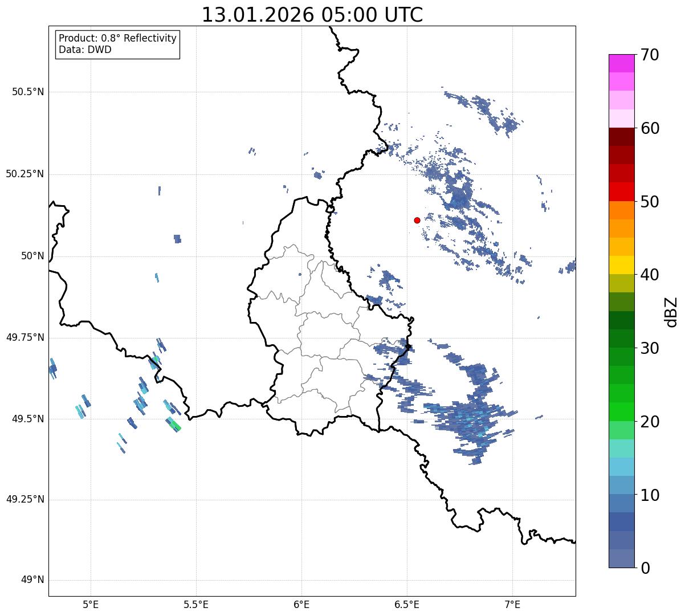Viewport: 685px width, 616px height.
Task: Click the colorbar '50' tick label
Action: coord(649,202)
